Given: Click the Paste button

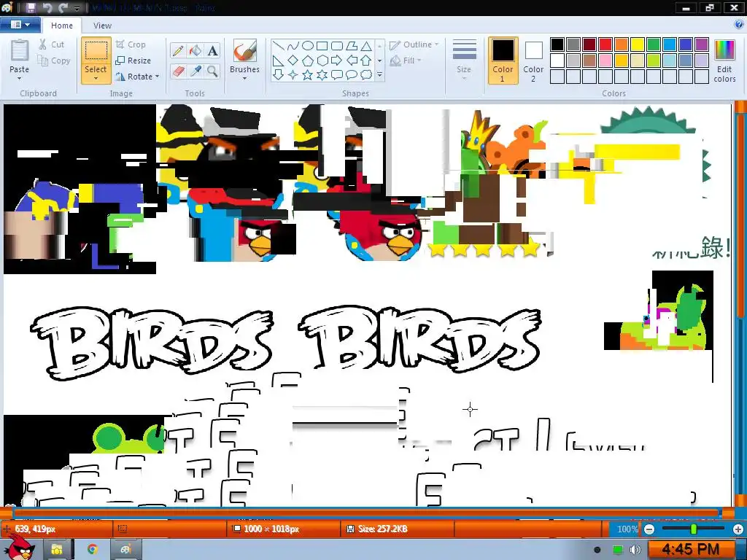Looking at the screenshot, I should (20, 56).
